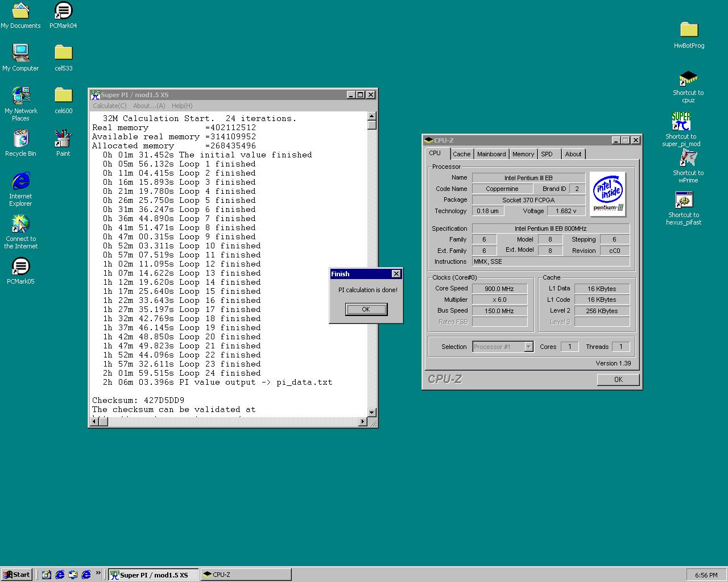The width and height of the screenshot is (728, 582).
Task: Click the Outlook Express quick launch icon
Action: (x=73, y=575)
